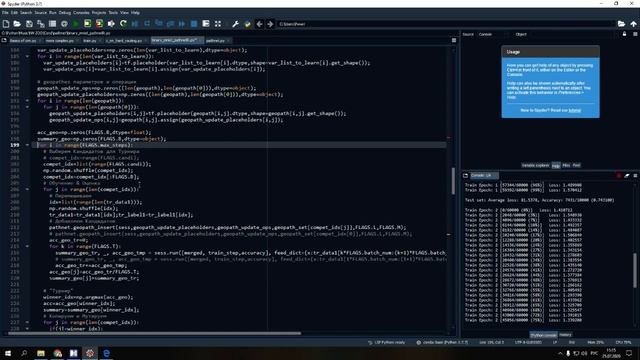Open the Tools menu
The image size is (640, 360).
[113, 13]
